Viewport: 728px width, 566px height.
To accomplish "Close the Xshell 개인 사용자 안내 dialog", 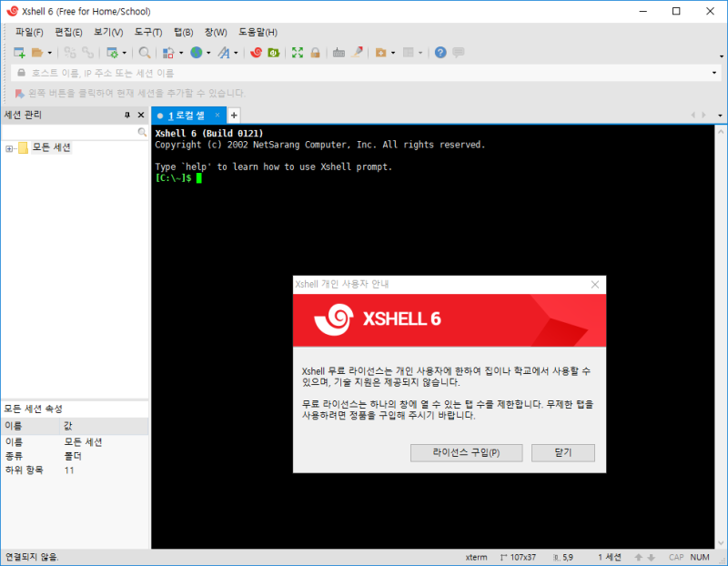I will point(595,285).
